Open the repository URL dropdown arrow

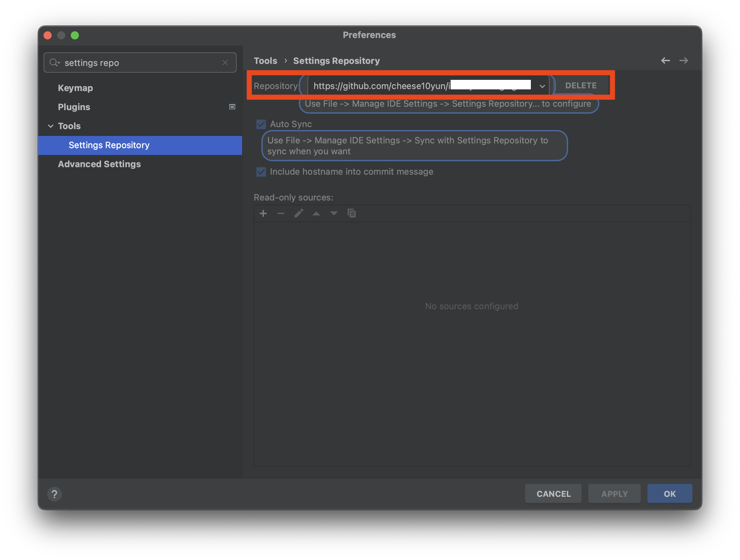pos(542,86)
